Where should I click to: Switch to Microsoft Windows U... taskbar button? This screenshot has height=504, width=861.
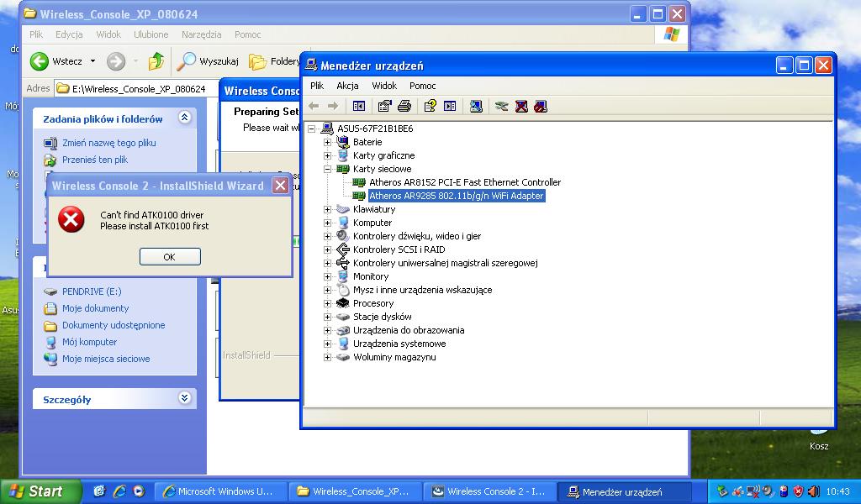[219, 492]
